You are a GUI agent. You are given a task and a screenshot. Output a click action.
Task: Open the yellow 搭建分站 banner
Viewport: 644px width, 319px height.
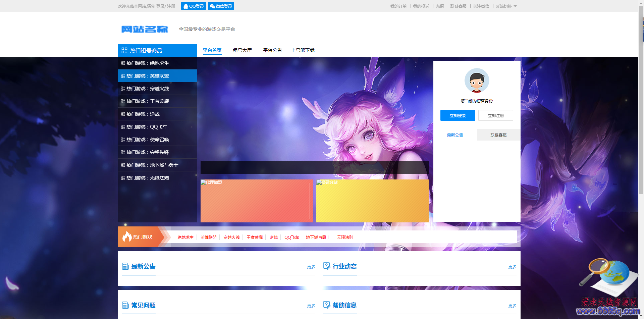point(372,201)
